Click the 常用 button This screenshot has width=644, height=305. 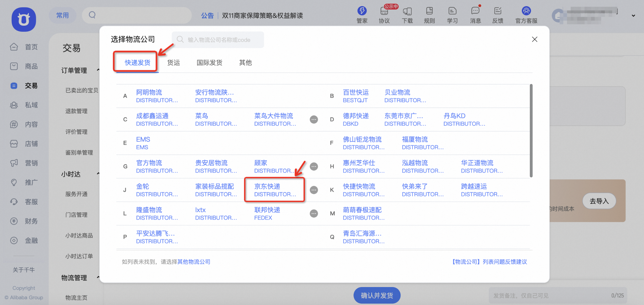pyautogui.click(x=63, y=15)
